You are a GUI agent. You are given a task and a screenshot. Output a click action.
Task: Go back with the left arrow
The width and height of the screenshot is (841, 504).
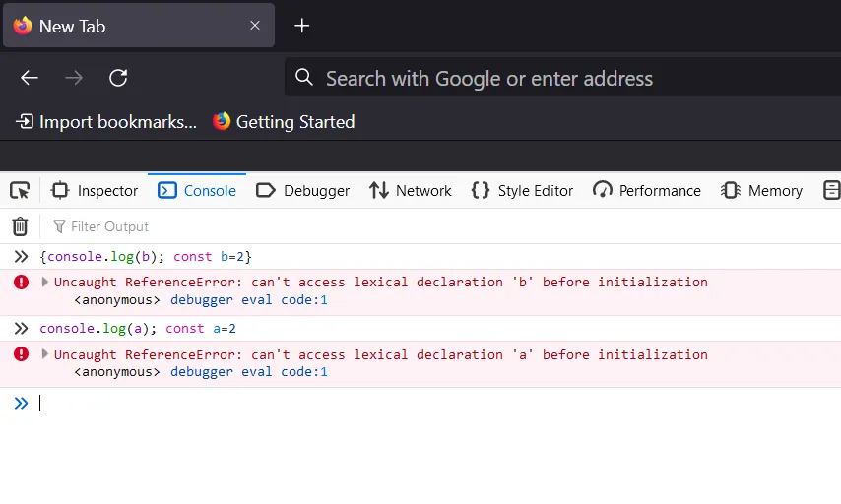[x=30, y=78]
